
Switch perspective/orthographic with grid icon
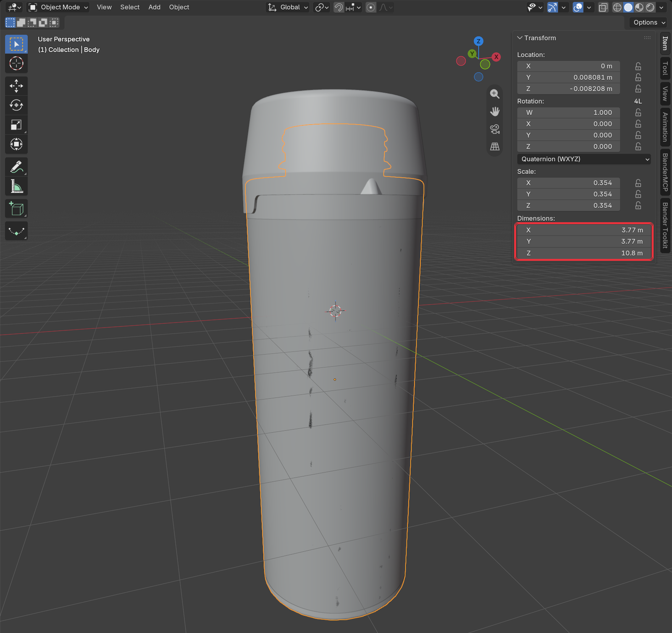[x=495, y=146]
